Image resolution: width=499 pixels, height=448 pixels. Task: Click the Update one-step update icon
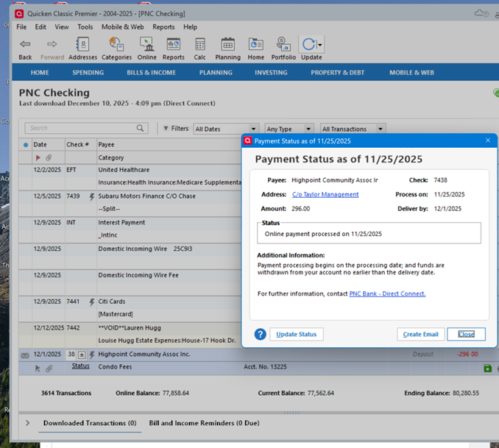tap(308, 44)
